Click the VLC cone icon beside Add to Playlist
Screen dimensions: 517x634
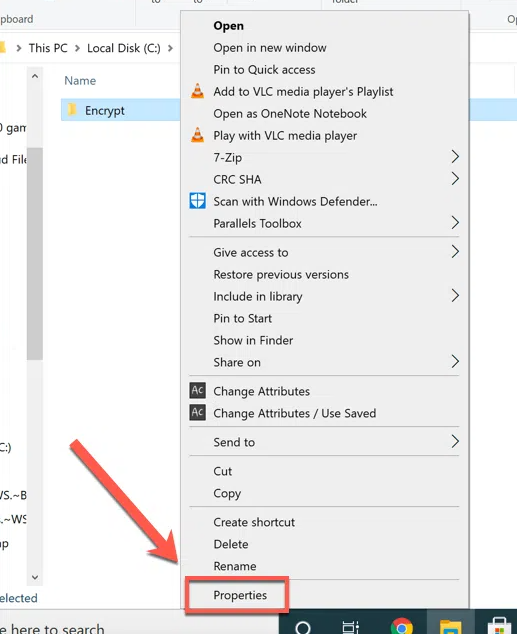coord(197,91)
